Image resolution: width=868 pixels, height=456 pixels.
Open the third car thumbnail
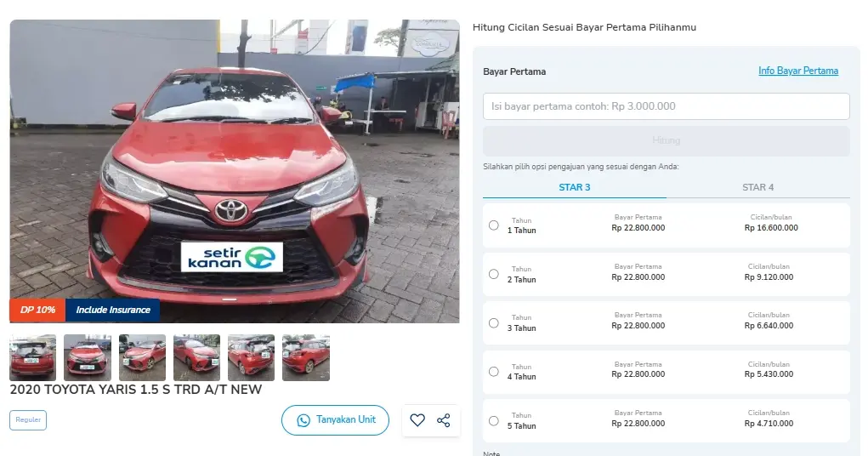(142, 357)
